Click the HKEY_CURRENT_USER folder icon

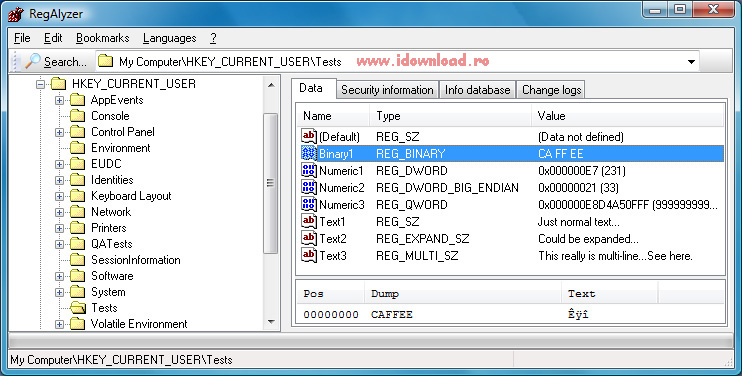pos(59,84)
